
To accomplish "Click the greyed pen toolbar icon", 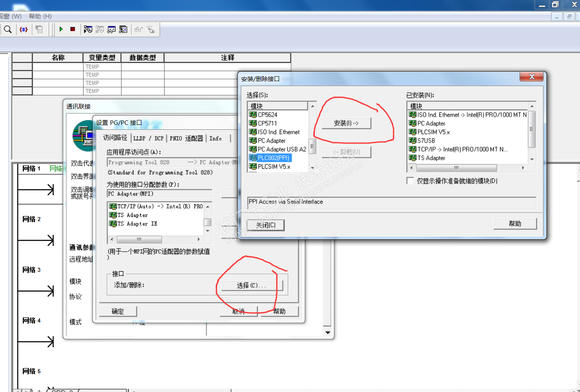I will click(151, 29).
